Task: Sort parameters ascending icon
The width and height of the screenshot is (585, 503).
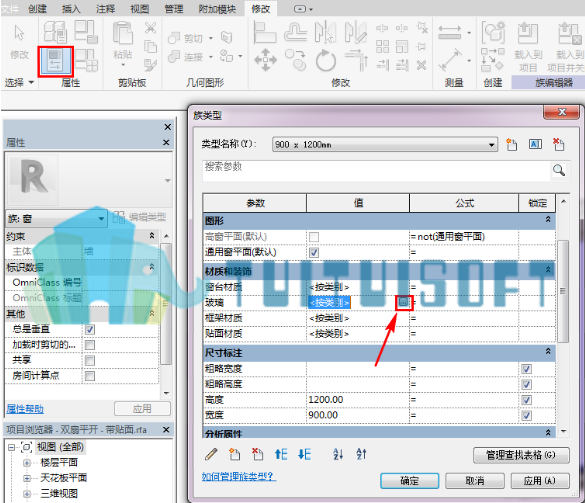Action: [x=338, y=454]
